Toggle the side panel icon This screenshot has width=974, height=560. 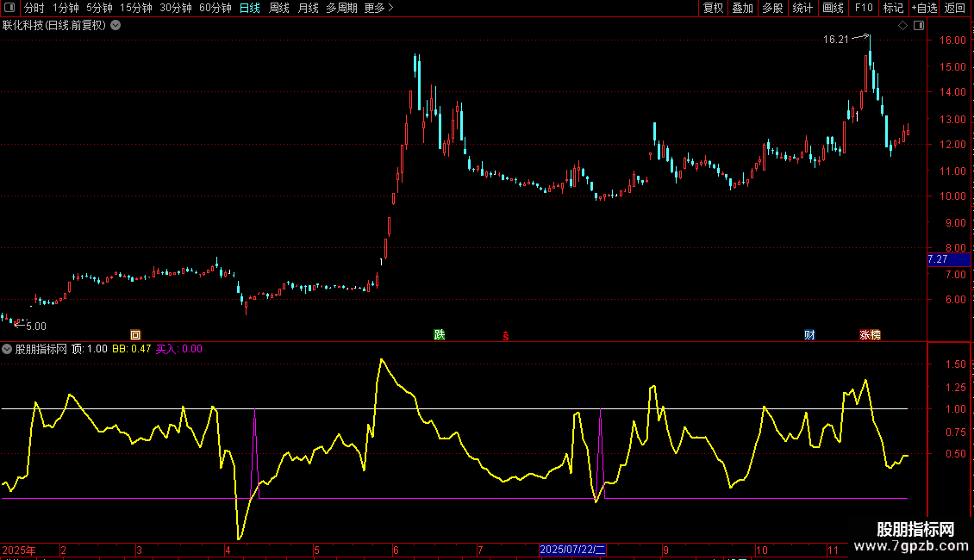(x=919, y=26)
